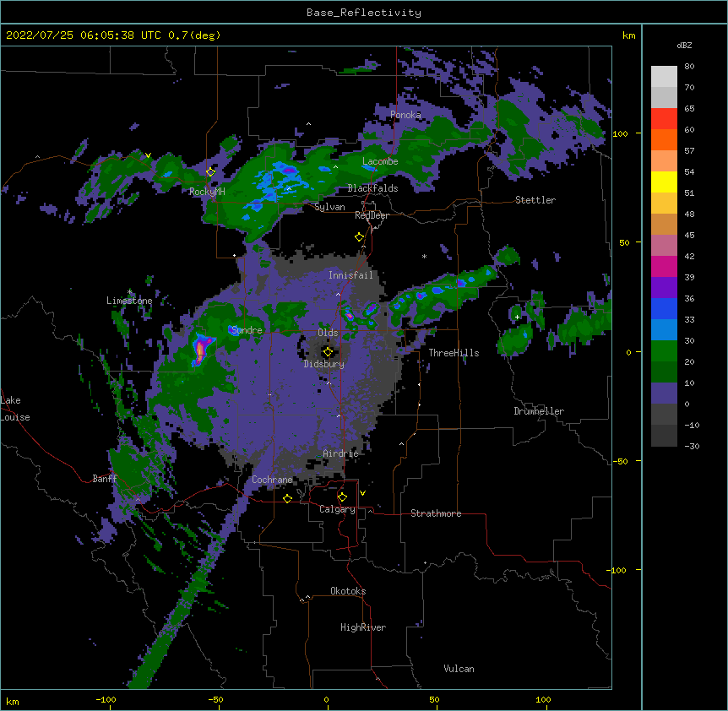Select the red 65-60 dBZ legend swatch
The image size is (728, 711).
coord(664,119)
